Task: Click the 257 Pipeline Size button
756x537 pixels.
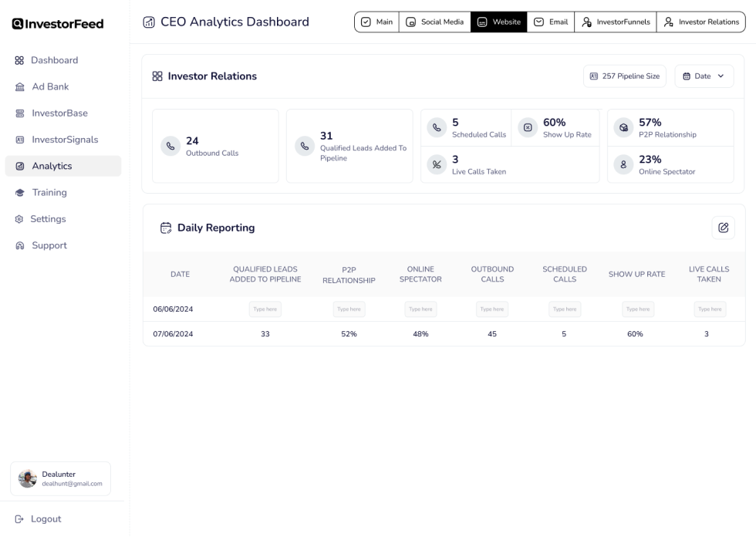Action: [x=624, y=76]
